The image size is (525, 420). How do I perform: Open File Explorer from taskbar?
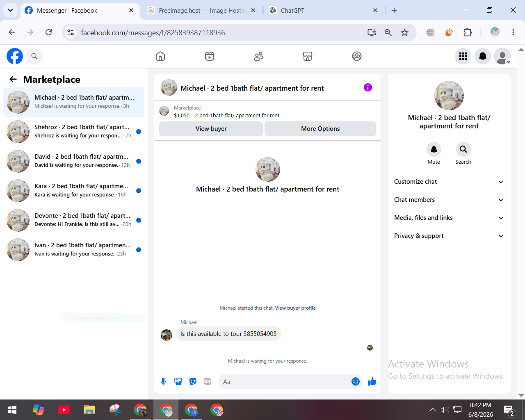89,410
